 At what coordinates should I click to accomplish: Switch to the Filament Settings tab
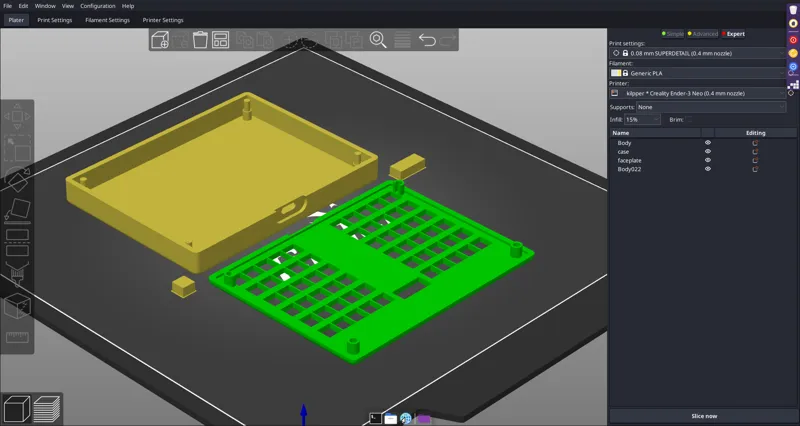pyautogui.click(x=107, y=20)
